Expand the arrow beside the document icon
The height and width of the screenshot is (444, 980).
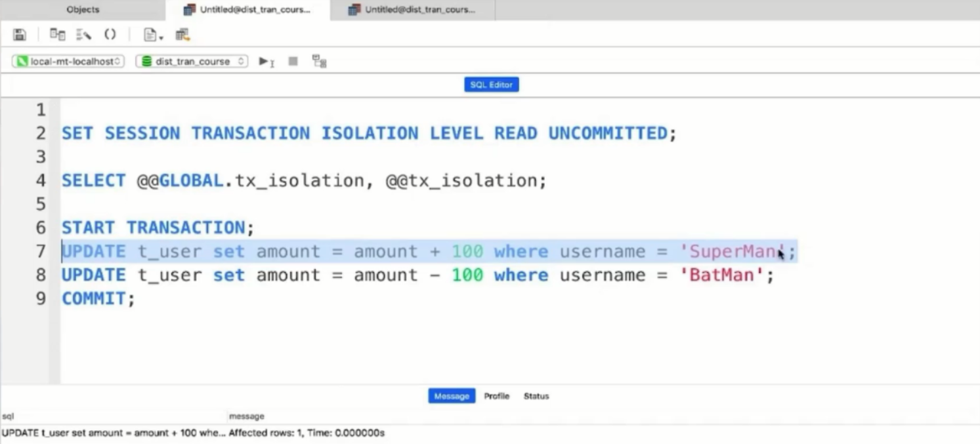click(x=161, y=37)
